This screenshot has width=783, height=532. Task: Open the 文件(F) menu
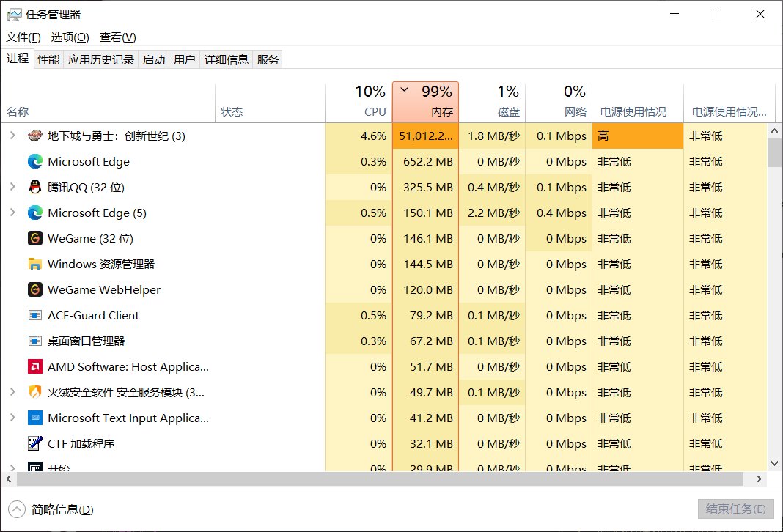tap(23, 37)
